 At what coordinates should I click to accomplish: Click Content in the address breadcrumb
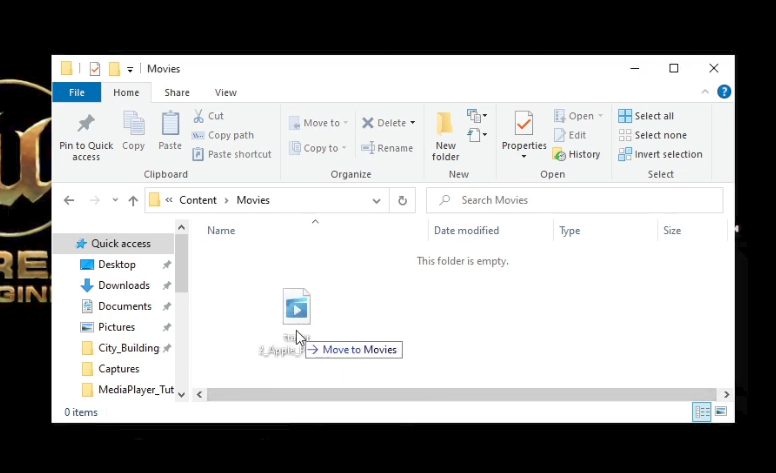[198, 200]
